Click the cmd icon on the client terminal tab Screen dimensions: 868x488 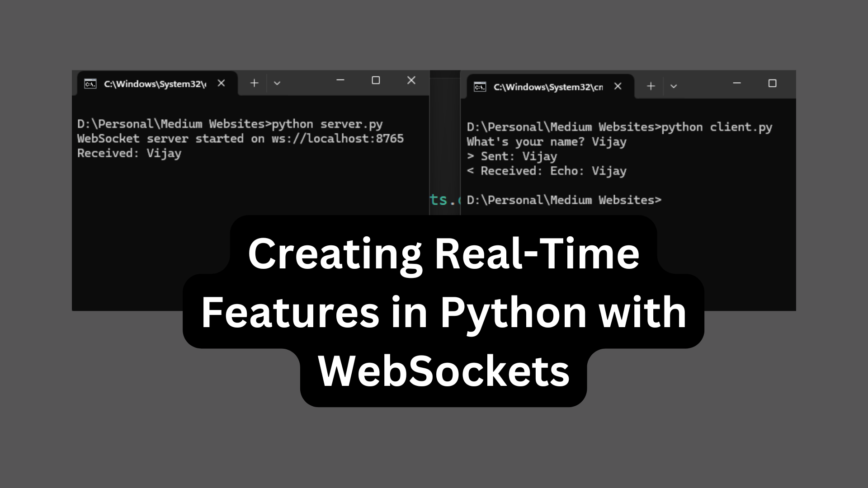pos(480,87)
